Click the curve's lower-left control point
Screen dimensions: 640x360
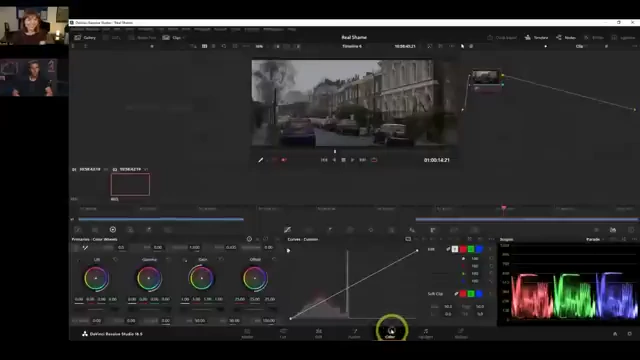point(291,318)
